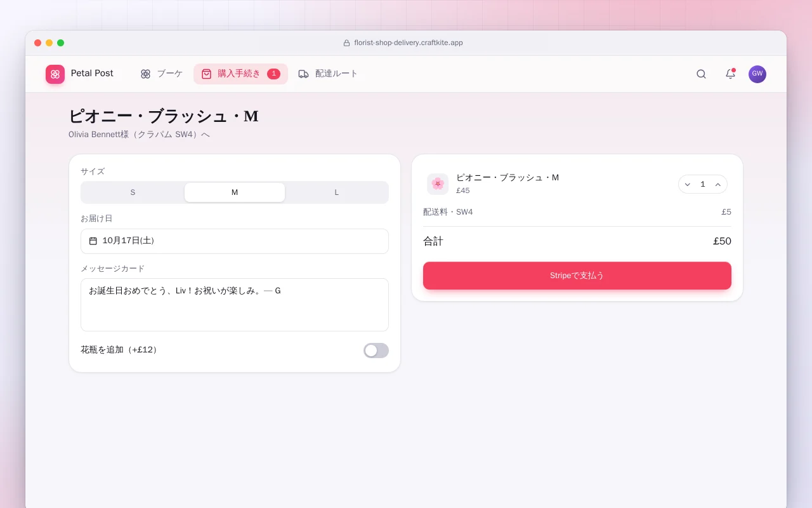Viewport: 812px width, 508px height.
Task: Click the lock icon in address bar
Action: coord(346,43)
